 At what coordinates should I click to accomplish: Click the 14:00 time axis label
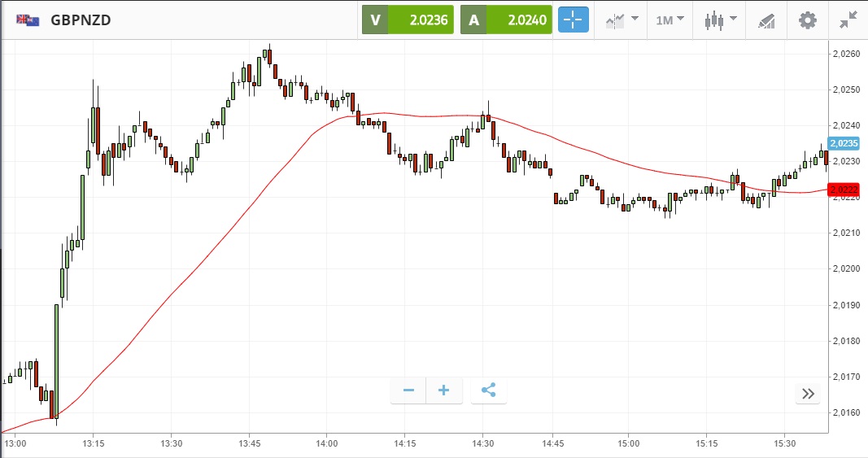327,443
